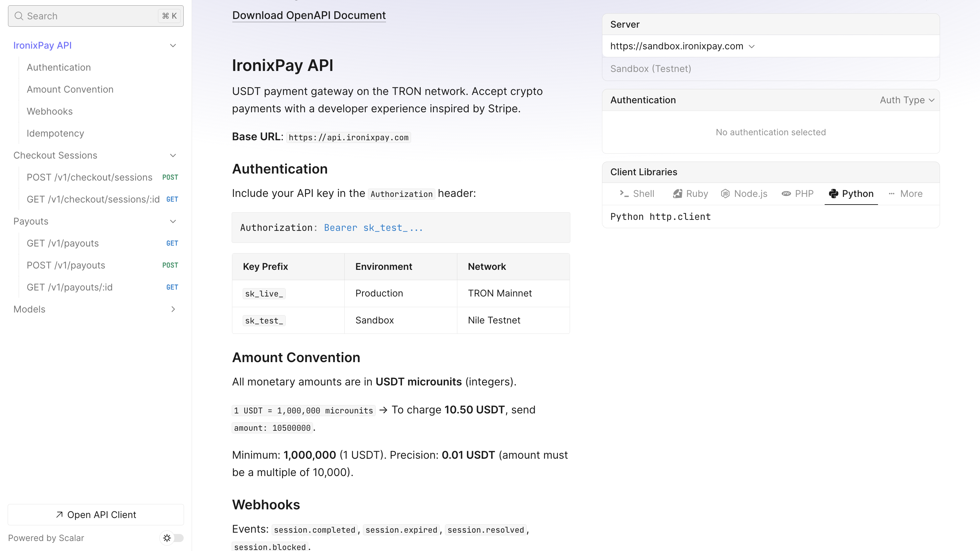Click the sun icon near Powered by Scalar
Viewport: 980px width, 551px height.
pyautogui.click(x=167, y=538)
